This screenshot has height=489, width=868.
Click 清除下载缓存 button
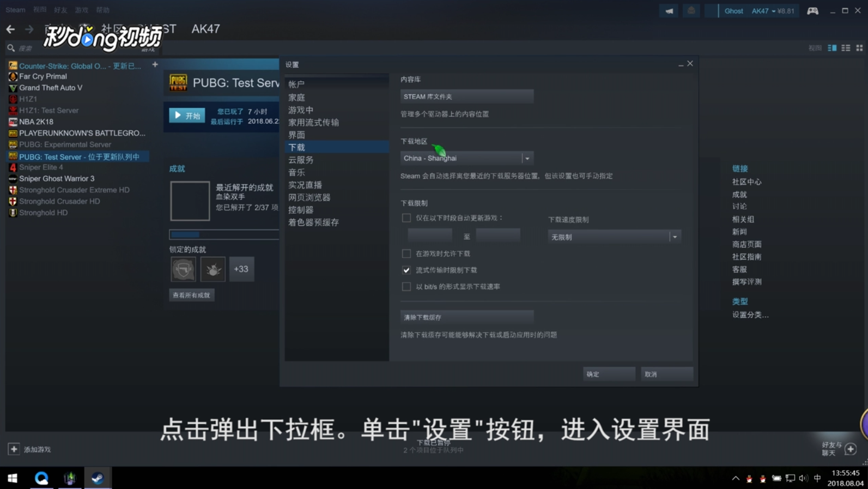coord(467,317)
